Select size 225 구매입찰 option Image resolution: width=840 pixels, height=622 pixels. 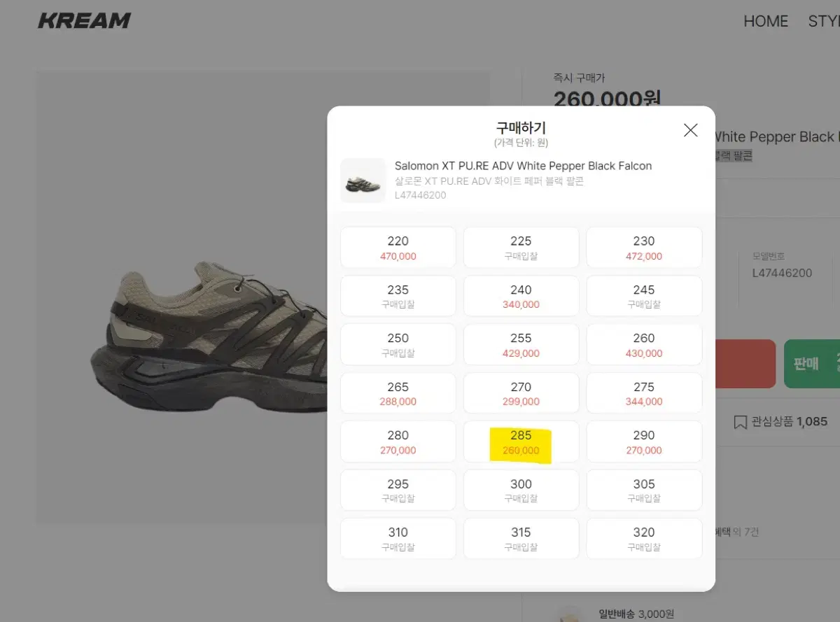point(521,248)
